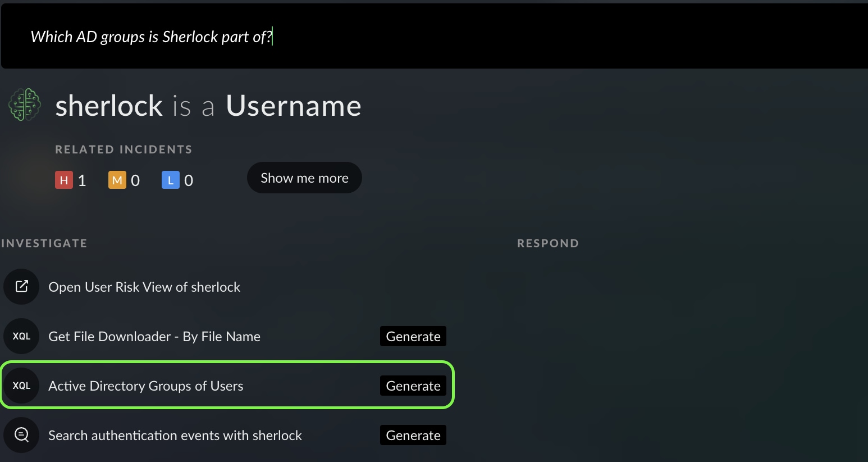Screen dimensions: 868x462
Task: Click the green brain icon beside sherlock
Action: tap(25, 105)
